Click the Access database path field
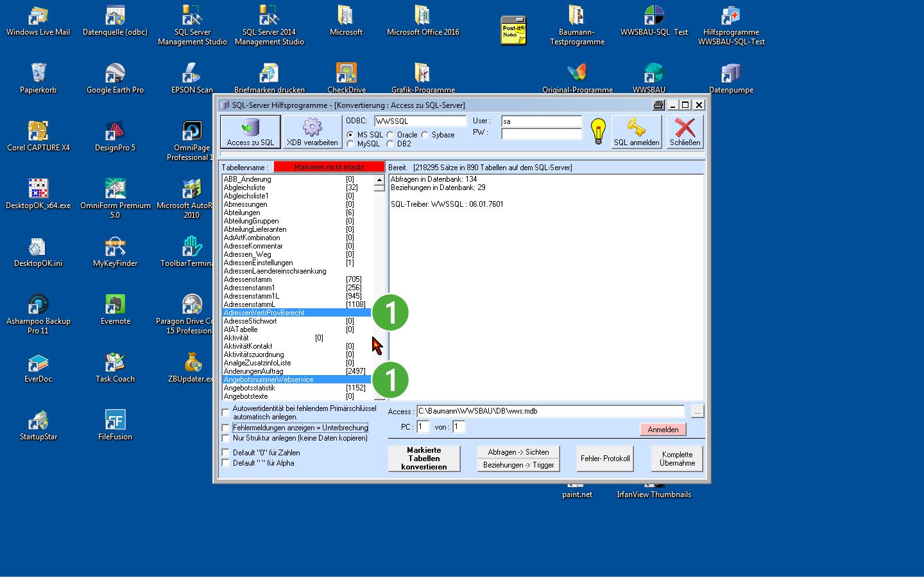 (x=551, y=411)
